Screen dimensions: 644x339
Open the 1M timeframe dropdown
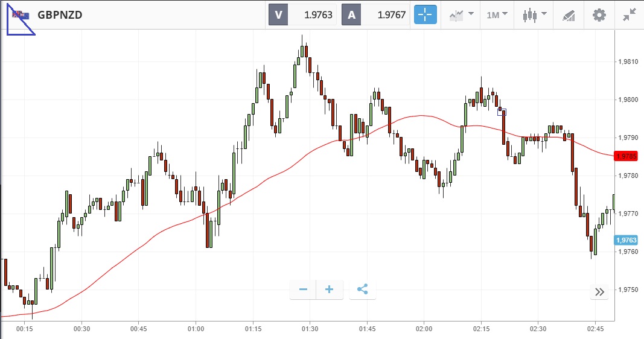tap(497, 15)
